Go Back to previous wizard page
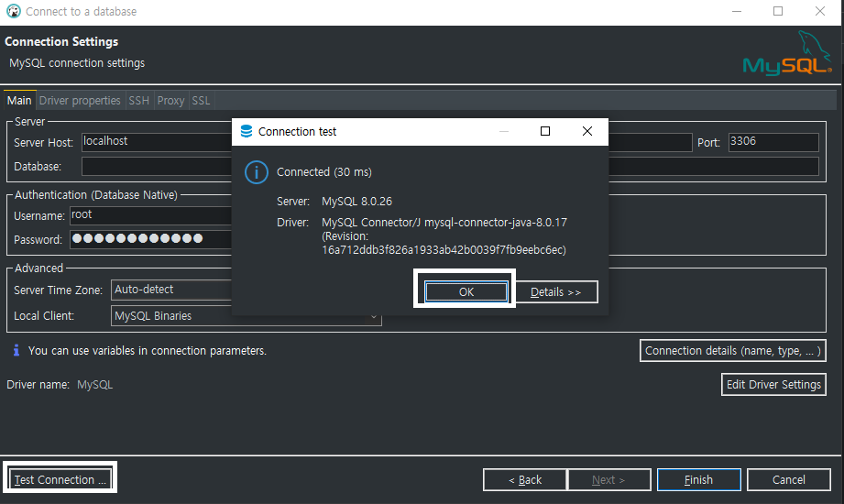The image size is (844, 504). coord(525,480)
